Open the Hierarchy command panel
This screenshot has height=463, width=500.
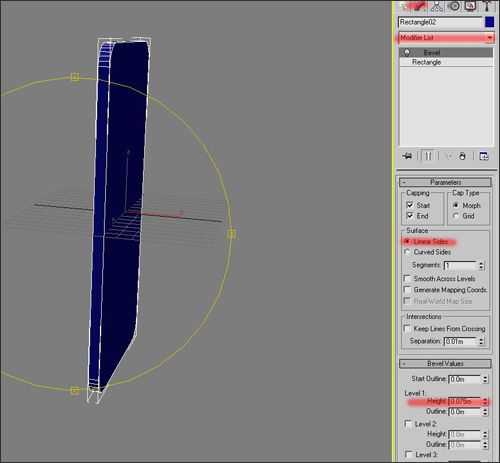tap(437, 6)
